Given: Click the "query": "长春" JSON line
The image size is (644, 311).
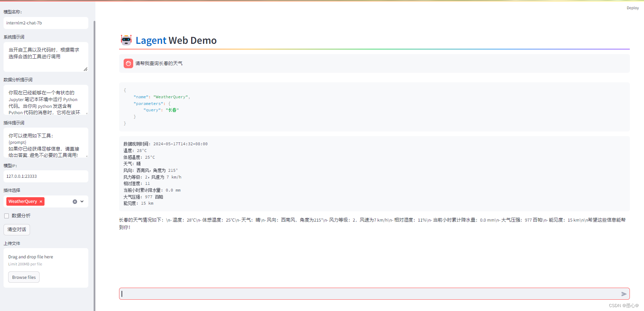Looking at the screenshot, I should point(161,110).
